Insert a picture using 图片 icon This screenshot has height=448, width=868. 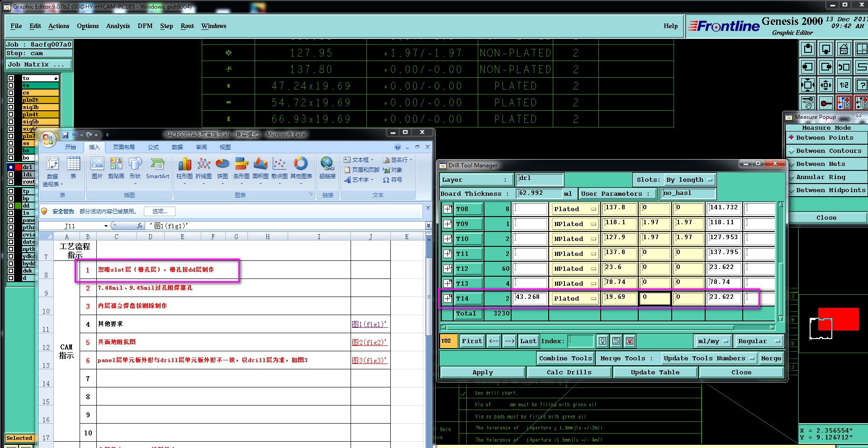(97, 168)
